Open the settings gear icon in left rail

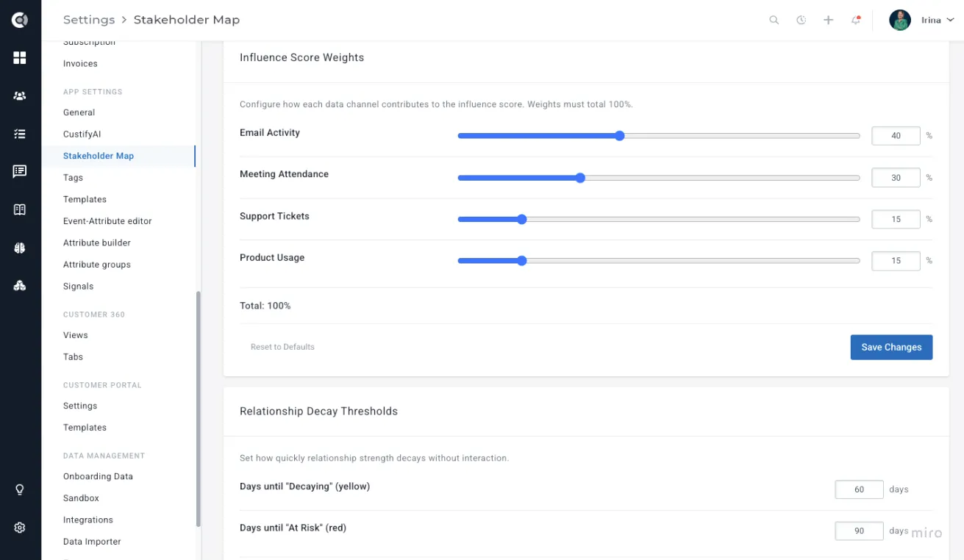click(20, 528)
